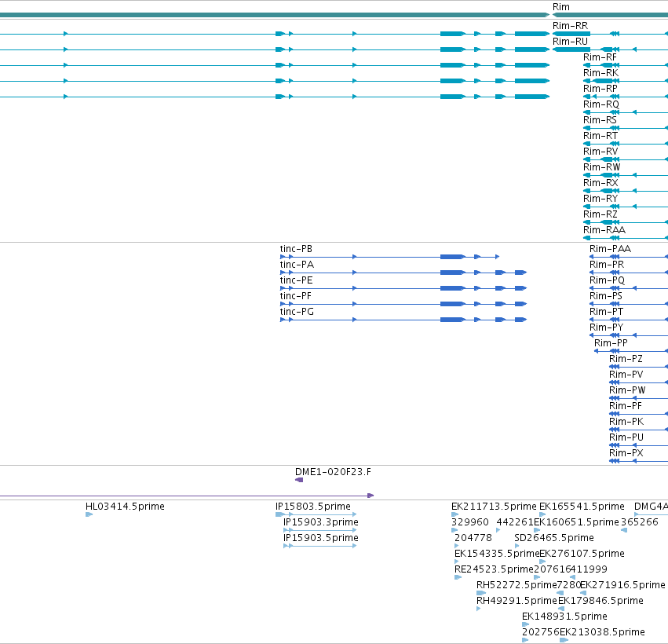Click the Rim-RR transcript label
Viewport: 668px width, 644px height.
click(570, 26)
